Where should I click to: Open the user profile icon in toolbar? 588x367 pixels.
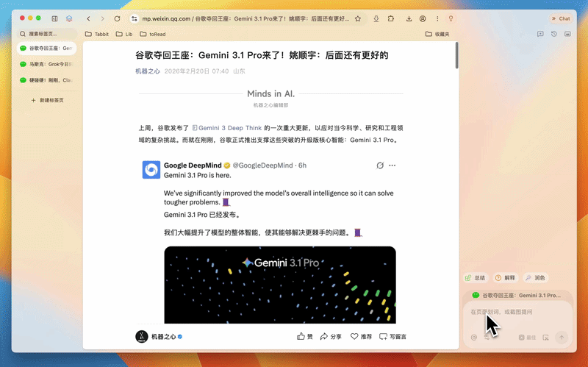[x=423, y=18]
